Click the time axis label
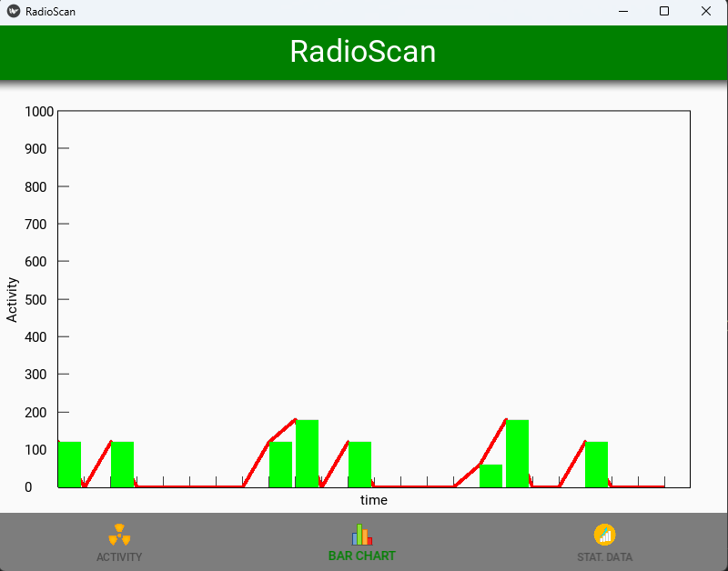 click(x=371, y=500)
